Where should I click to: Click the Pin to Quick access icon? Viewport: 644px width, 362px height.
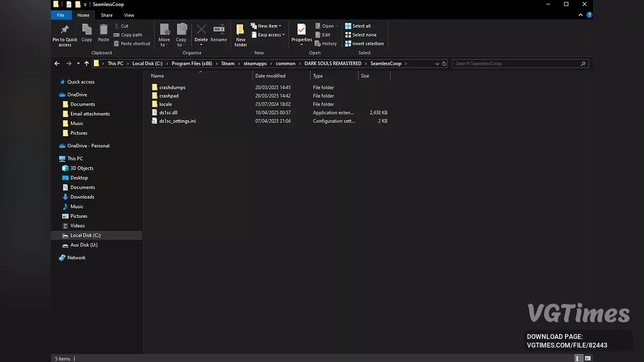(x=64, y=30)
